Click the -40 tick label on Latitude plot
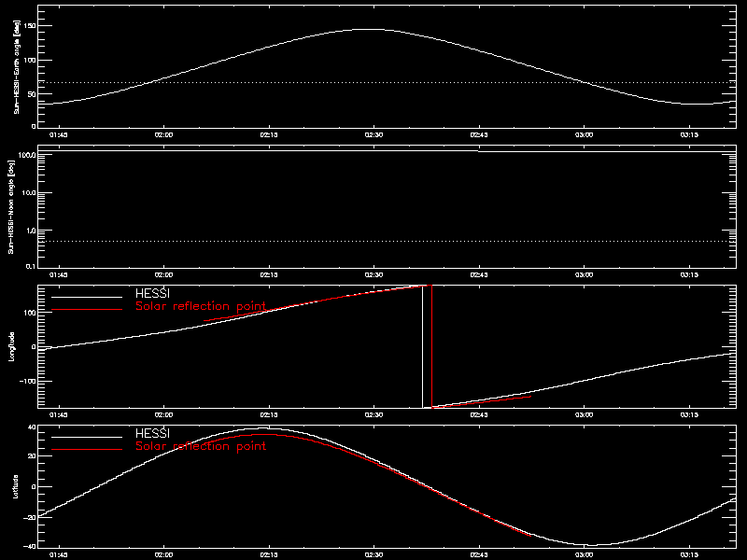The height and width of the screenshot is (560, 747). tap(30, 546)
